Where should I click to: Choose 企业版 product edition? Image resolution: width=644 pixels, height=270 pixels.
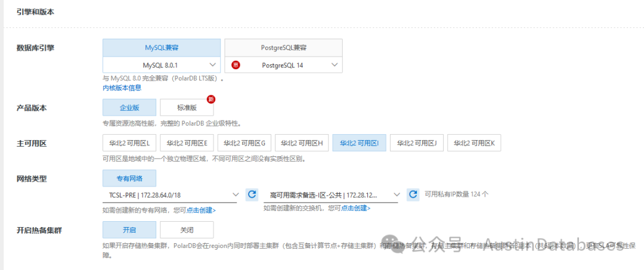pyautogui.click(x=129, y=108)
